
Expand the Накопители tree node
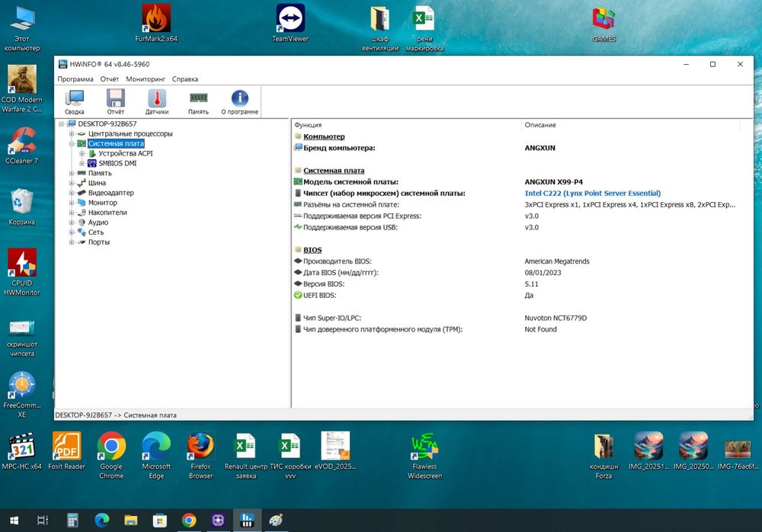[72, 213]
